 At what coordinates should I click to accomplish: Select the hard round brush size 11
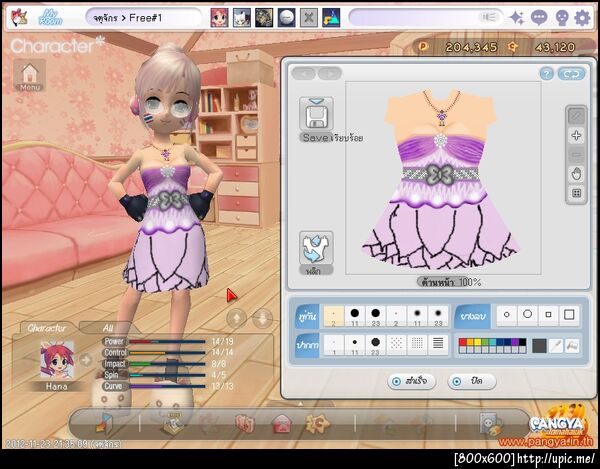355,316
